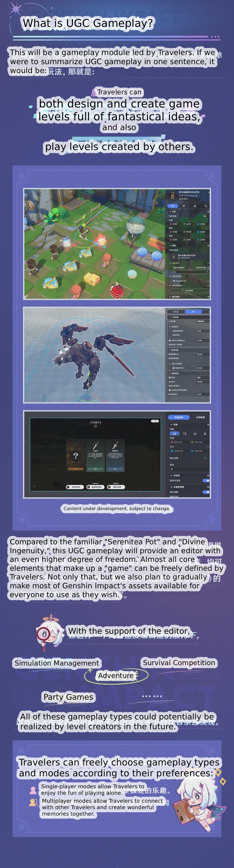This screenshot has height=868, width=234.
Task: Toggle the 初始可见性 visibility switch
Action: [x=206, y=481]
